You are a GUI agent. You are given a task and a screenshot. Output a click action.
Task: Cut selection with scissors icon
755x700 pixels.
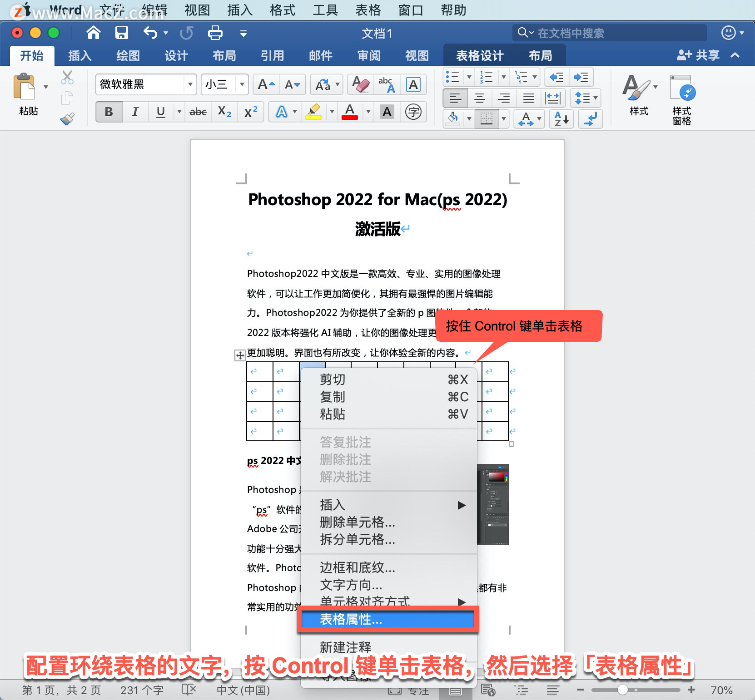[67, 78]
